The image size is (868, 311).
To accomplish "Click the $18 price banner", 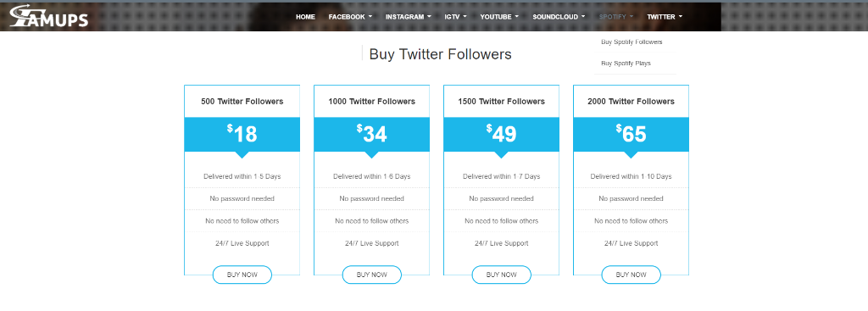I will point(242,135).
